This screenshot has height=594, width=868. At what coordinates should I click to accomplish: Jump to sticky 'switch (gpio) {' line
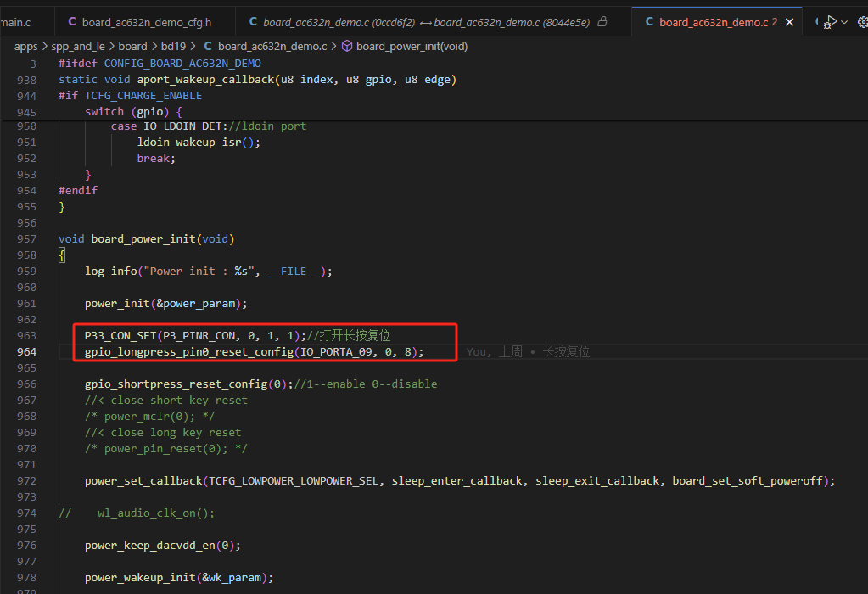pyautogui.click(x=133, y=111)
